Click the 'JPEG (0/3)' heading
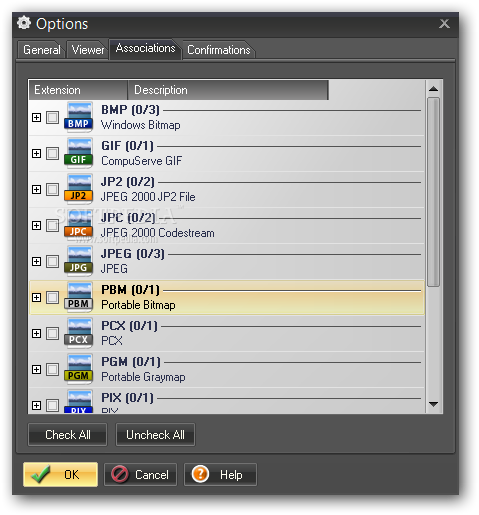 click(x=133, y=254)
